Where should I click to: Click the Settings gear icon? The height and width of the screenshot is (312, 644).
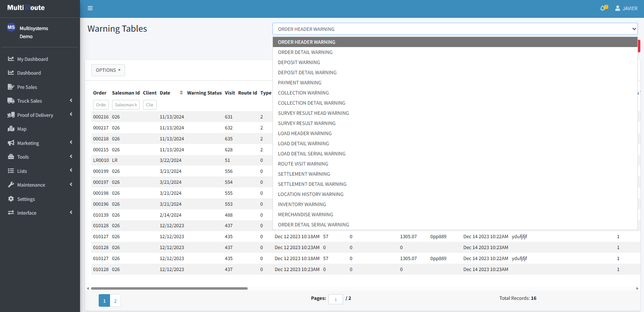pos(11,199)
